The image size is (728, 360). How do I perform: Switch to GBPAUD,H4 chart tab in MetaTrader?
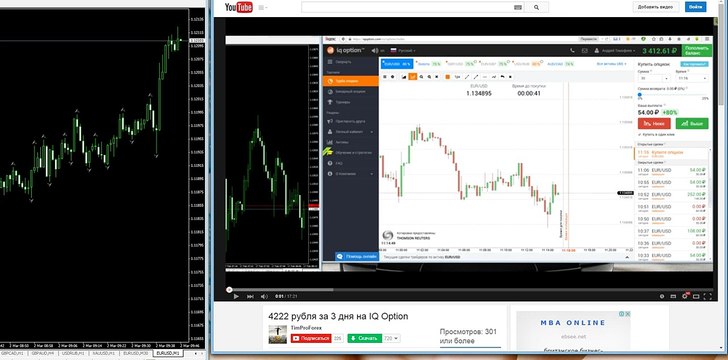coord(43,353)
